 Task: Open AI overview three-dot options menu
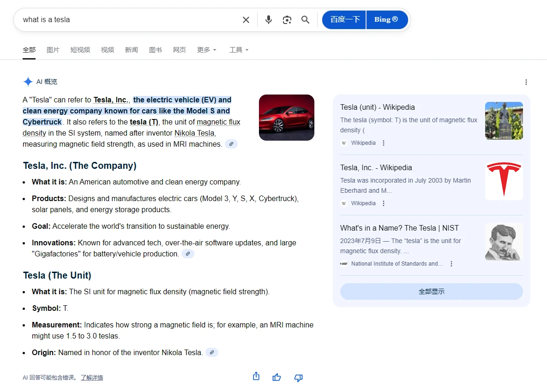526,82
